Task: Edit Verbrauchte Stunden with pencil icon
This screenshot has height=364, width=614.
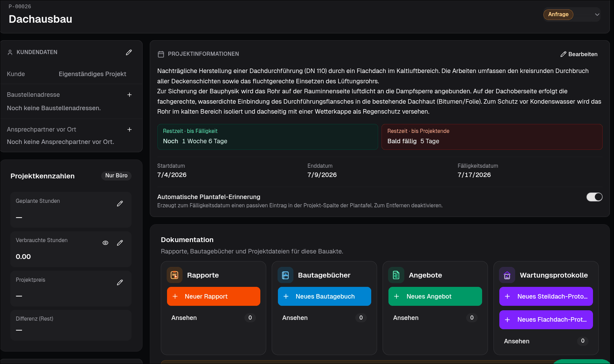Action: 120,243
